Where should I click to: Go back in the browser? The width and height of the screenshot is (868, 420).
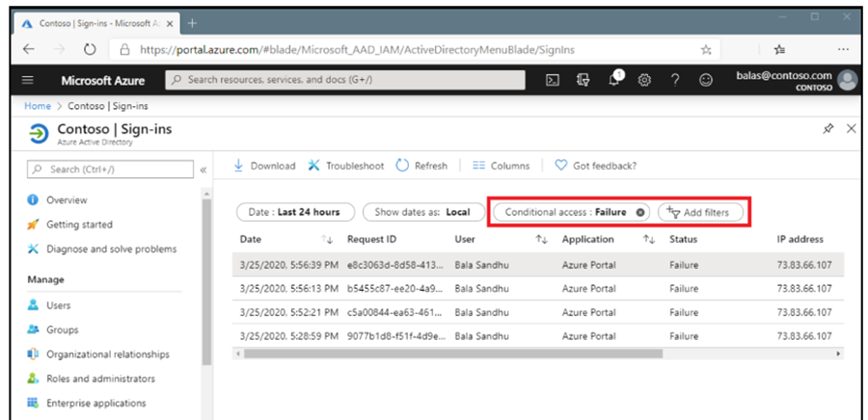[28, 50]
